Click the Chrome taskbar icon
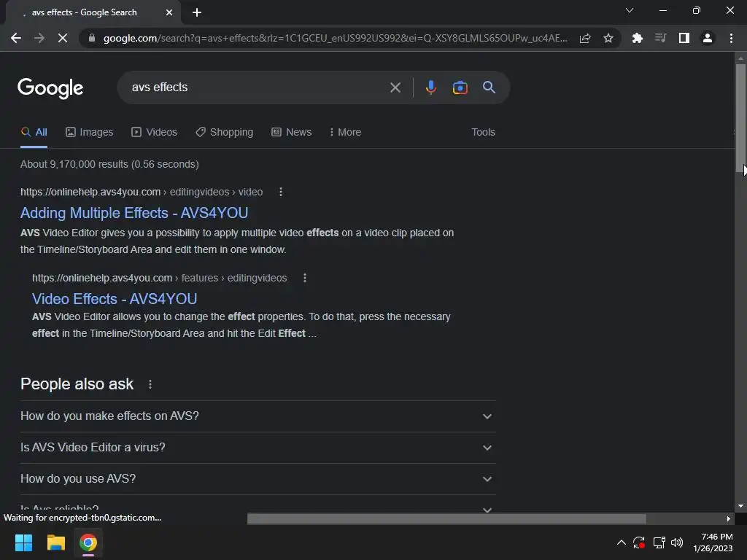Screen dimensions: 747x560 88,542
